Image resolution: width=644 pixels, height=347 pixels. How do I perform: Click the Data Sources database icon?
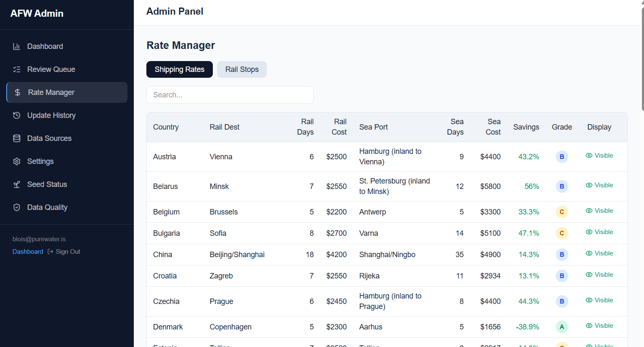[x=16, y=138]
